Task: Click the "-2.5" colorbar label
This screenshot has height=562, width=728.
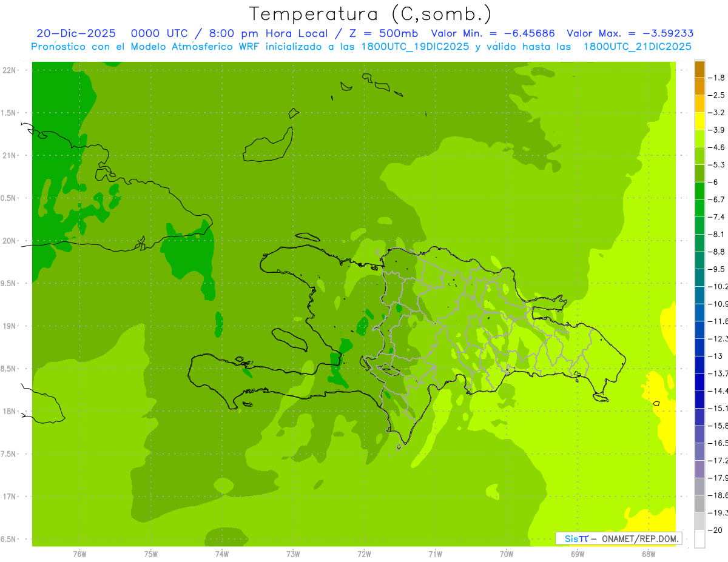Action: 716,95
